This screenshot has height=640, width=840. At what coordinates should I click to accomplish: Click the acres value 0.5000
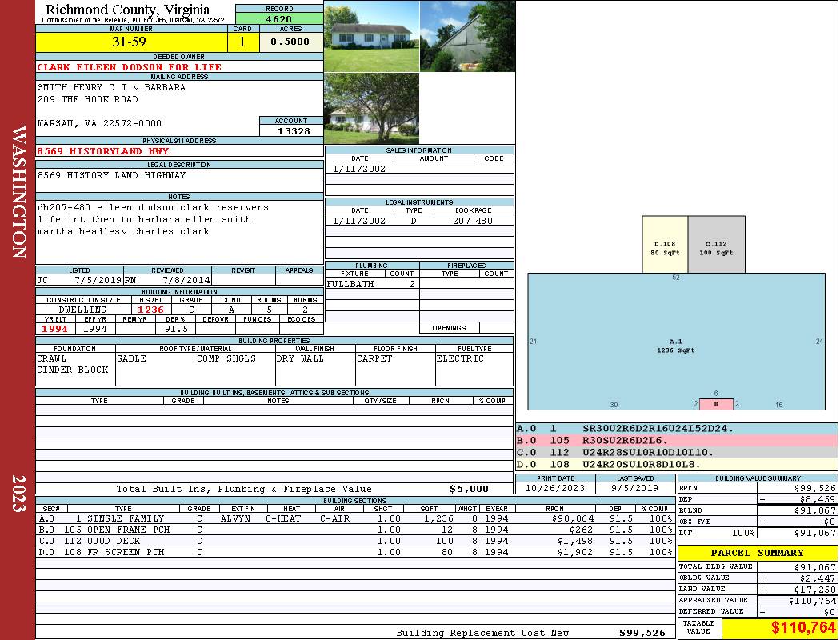[290, 42]
